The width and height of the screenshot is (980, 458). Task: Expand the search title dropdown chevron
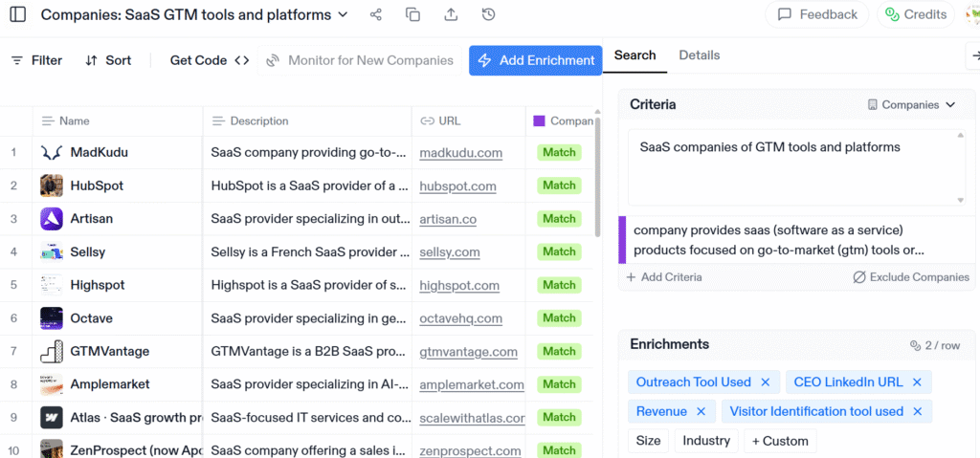pyautogui.click(x=344, y=14)
